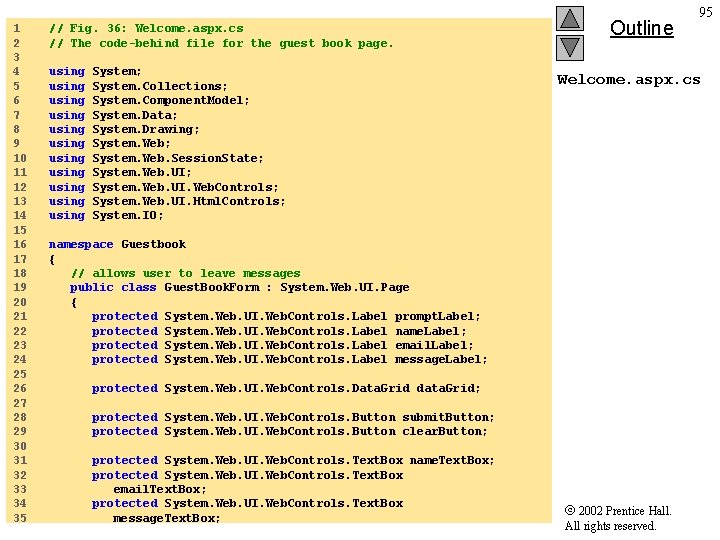Select 'using System.Web.UI.HtmlControls;' line

pos(167,202)
